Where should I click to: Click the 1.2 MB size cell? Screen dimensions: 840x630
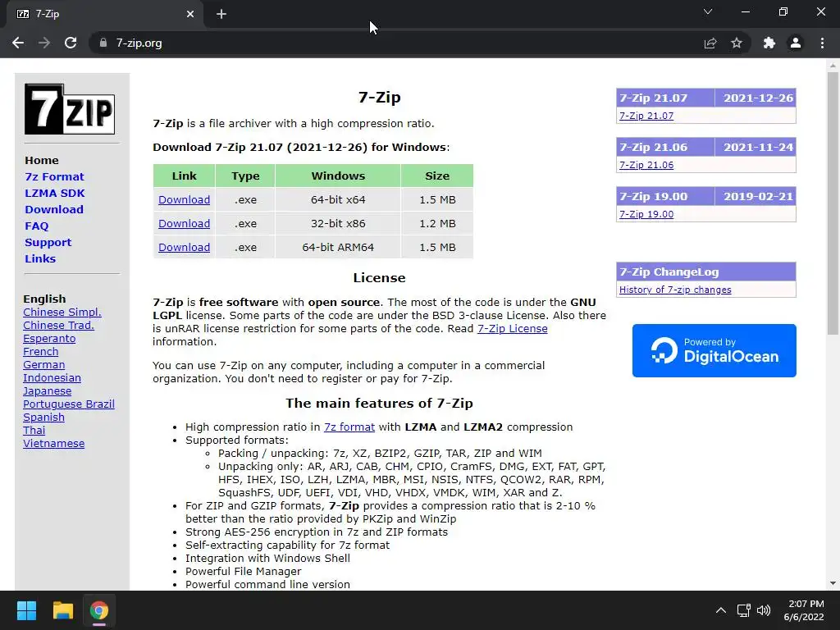click(437, 223)
